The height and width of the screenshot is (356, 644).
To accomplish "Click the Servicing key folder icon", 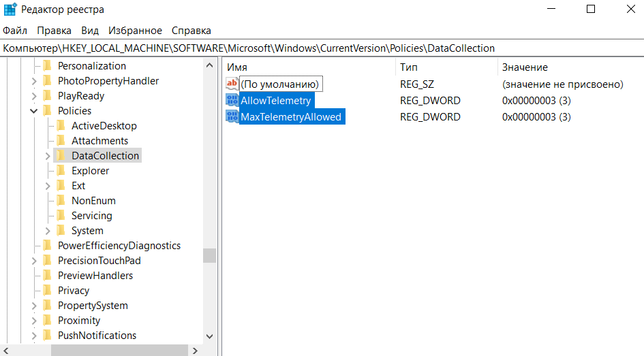I will point(61,216).
